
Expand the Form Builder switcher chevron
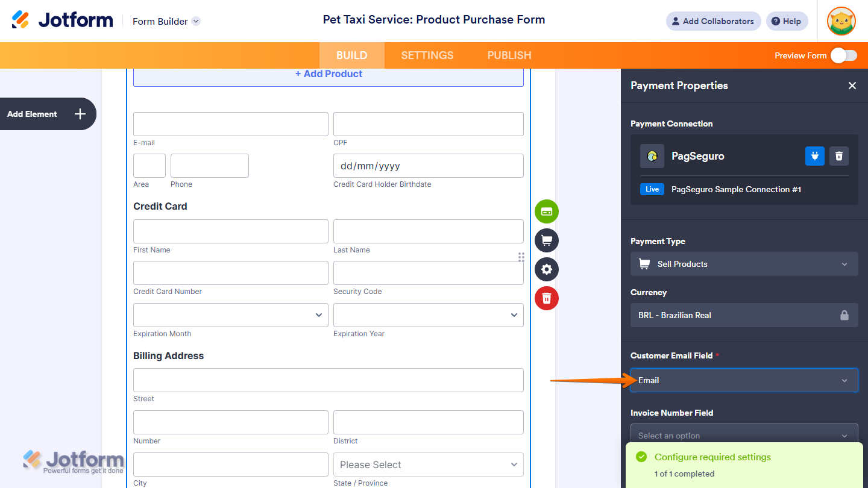pyautogui.click(x=196, y=21)
